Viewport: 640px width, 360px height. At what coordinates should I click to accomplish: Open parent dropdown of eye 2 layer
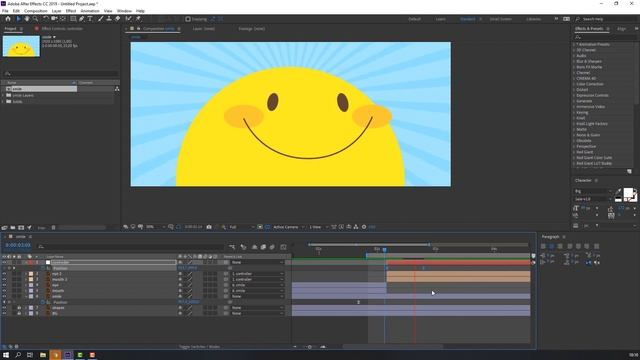pyautogui.click(x=257, y=274)
